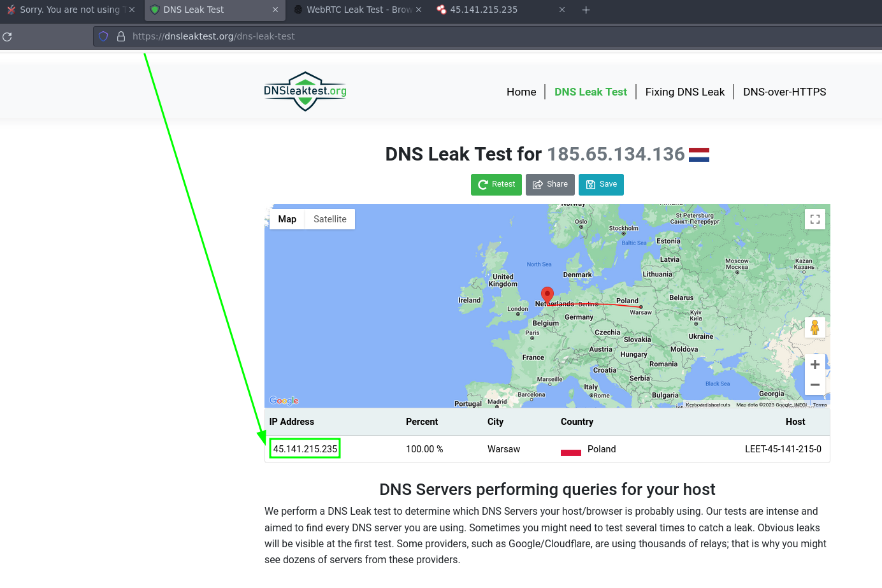
Task: Click the Warsaw city cell
Action: (504, 449)
